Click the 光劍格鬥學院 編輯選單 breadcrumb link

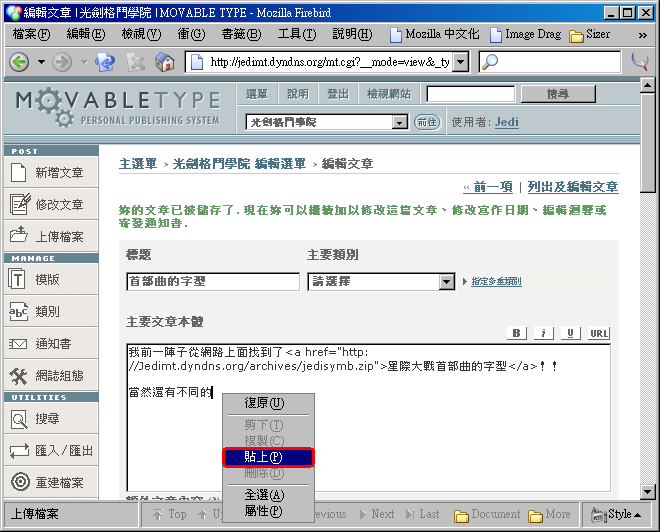(x=240, y=163)
